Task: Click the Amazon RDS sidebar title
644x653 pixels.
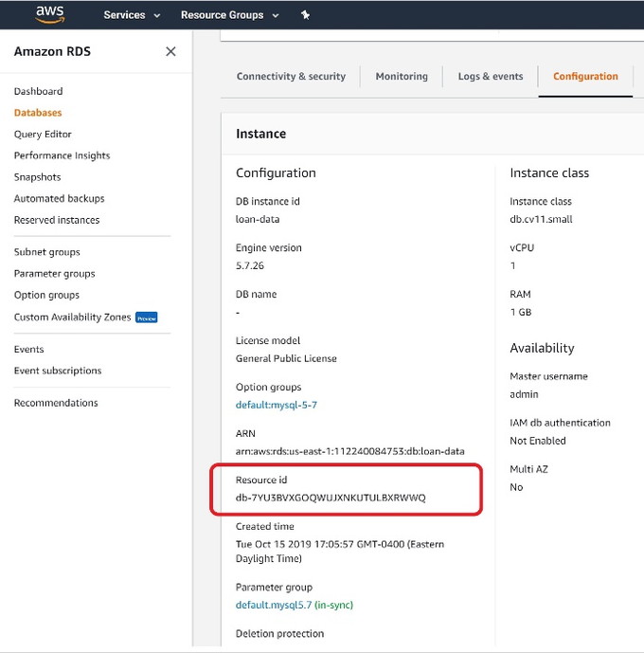Action: (x=52, y=51)
